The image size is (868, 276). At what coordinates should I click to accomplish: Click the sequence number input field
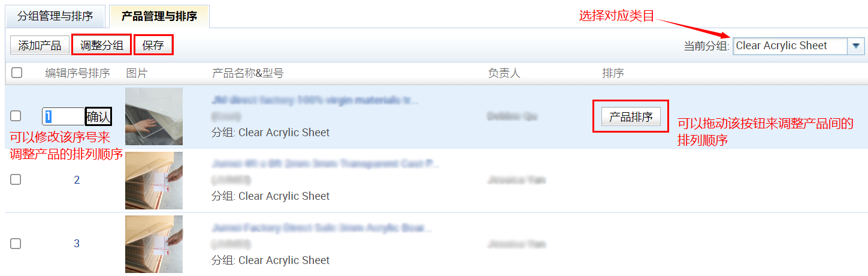(x=63, y=116)
